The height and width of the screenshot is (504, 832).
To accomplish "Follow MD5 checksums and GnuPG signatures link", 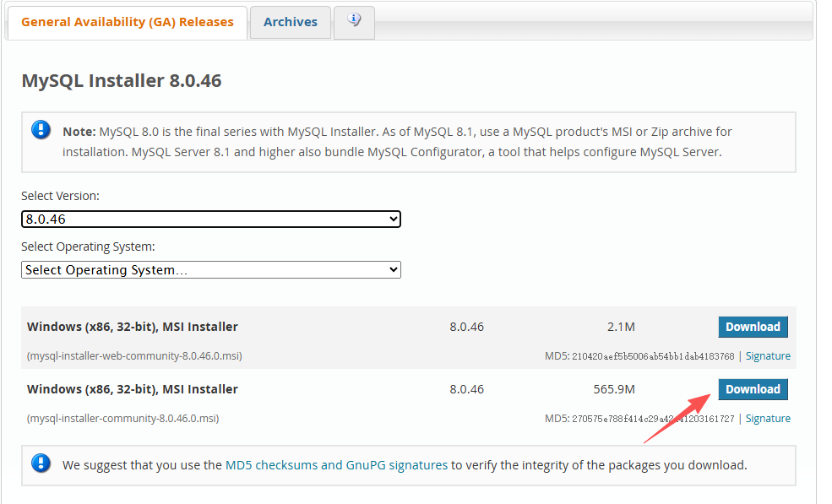I will (336, 465).
